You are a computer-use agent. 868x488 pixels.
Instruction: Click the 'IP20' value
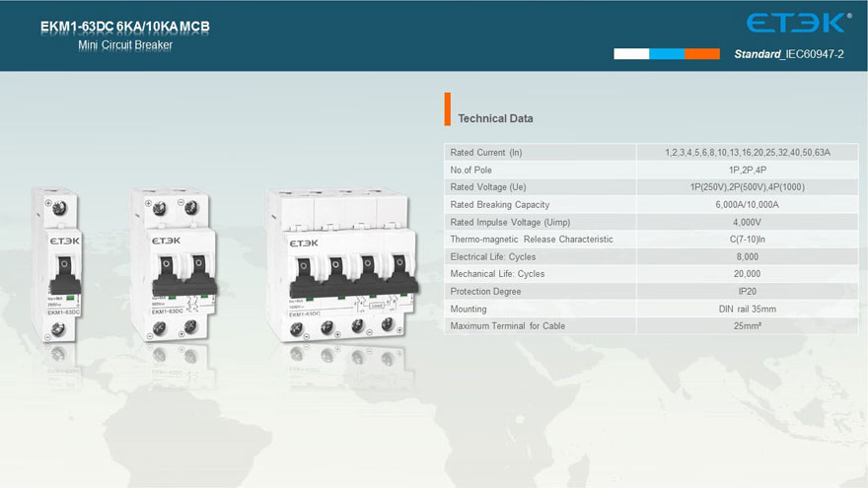[x=748, y=292]
